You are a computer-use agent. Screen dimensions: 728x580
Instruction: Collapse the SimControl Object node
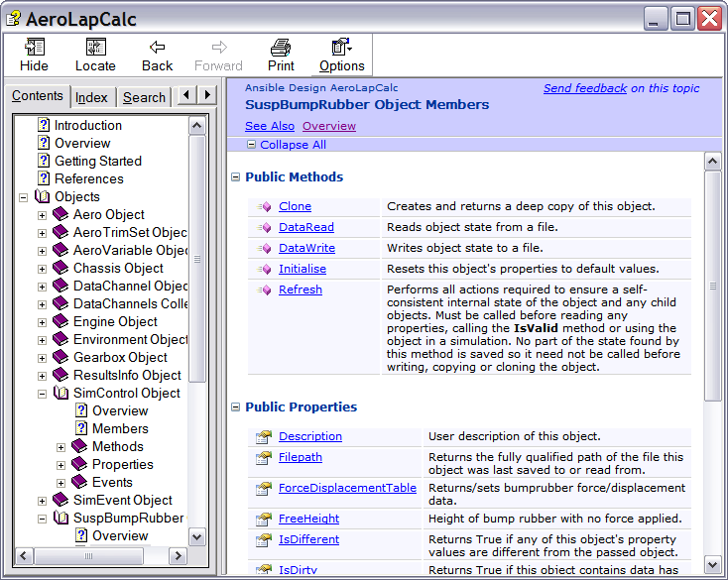tap(43, 394)
